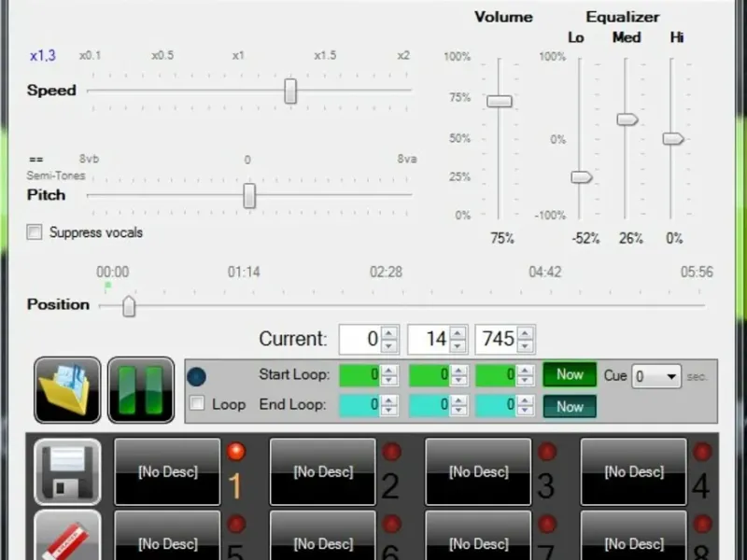The width and height of the screenshot is (747, 560).
Task: Increase Start Loop minutes with up arrow
Action: click(388, 370)
